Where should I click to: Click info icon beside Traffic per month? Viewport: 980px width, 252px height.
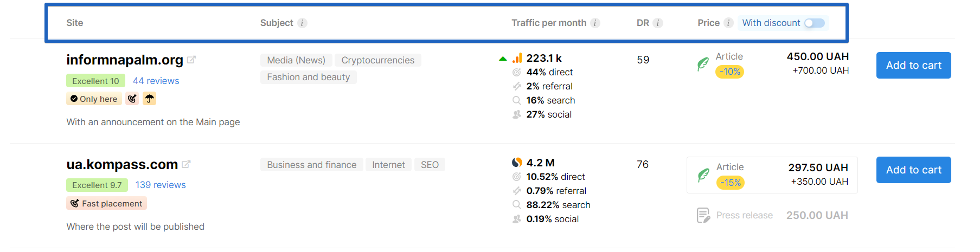pyautogui.click(x=595, y=23)
